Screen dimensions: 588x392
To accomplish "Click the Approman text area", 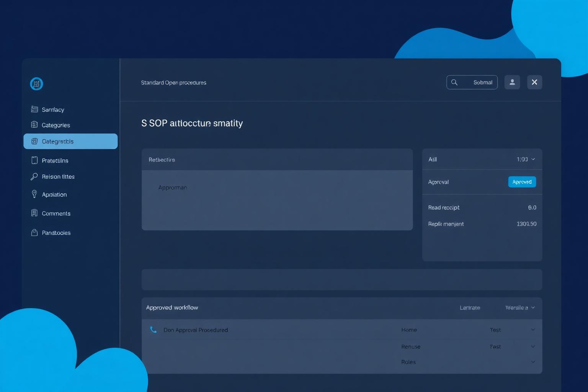I will coord(277,200).
